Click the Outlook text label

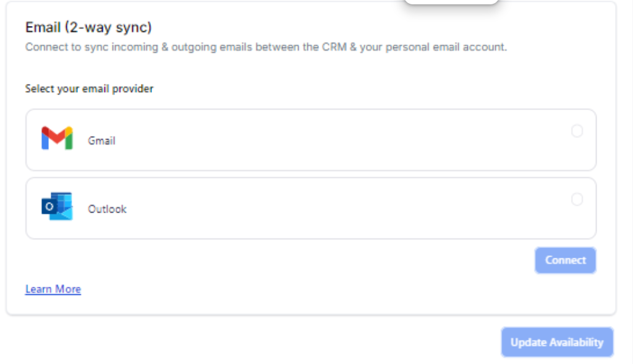coord(107,210)
